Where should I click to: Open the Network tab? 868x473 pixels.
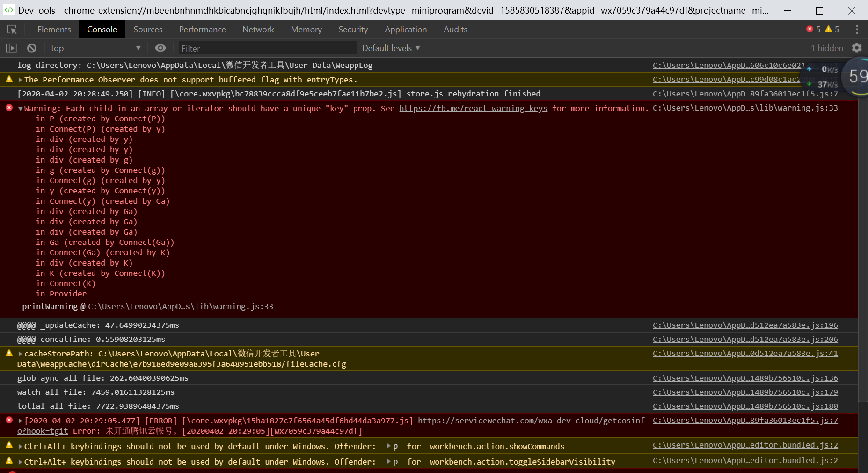(x=258, y=30)
